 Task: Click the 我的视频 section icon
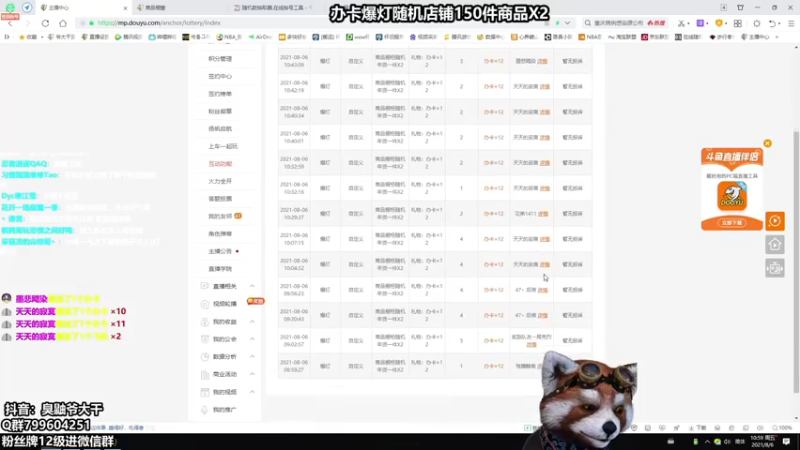click(205, 392)
